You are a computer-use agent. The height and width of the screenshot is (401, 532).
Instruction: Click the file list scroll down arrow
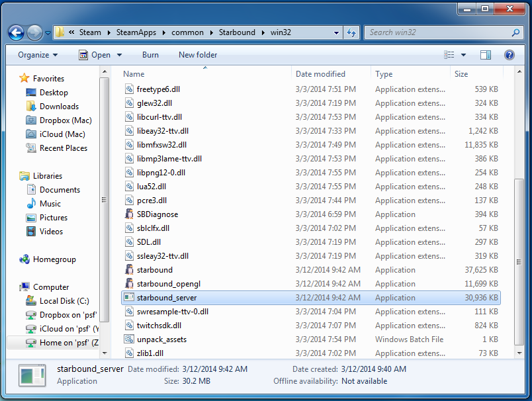[x=519, y=353]
